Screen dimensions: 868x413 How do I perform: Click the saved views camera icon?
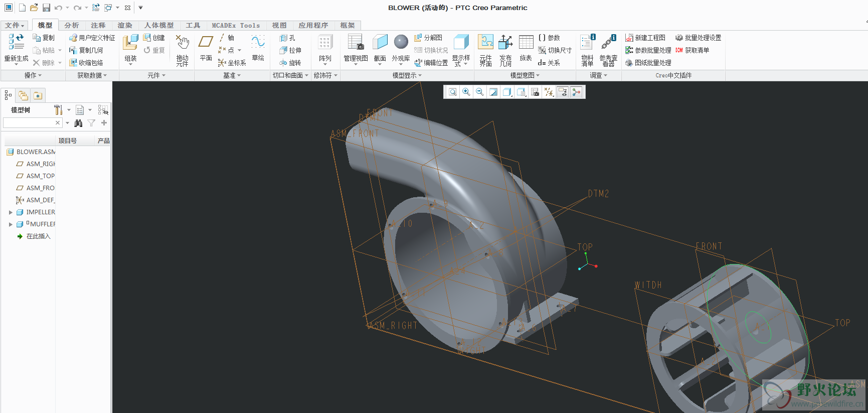(x=535, y=92)
